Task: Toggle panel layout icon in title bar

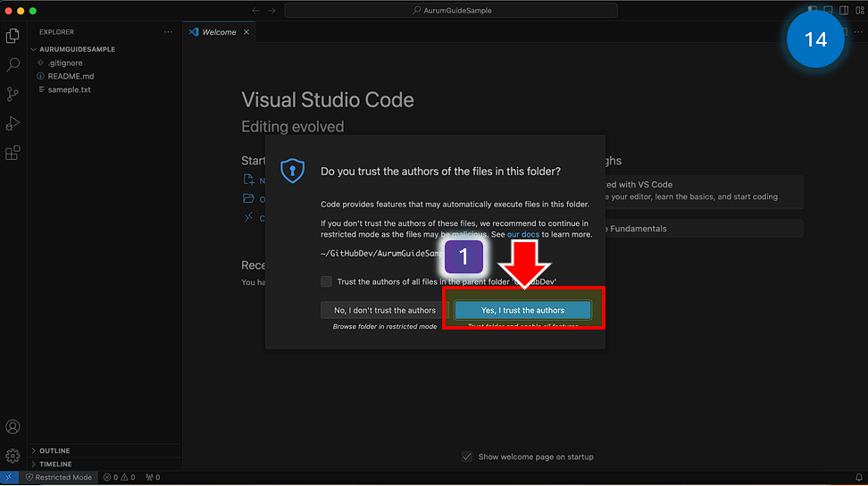Action: [828, 10]
